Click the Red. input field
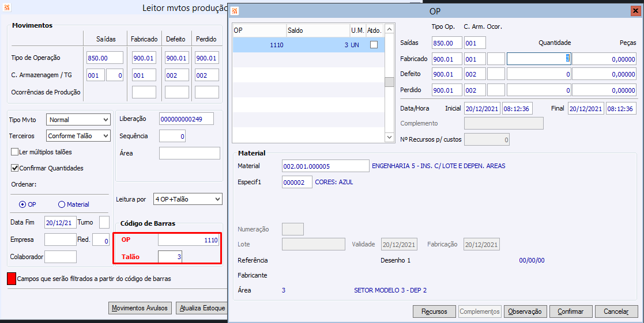The height and width of the screenshot is (323, 644). tap(101, 240)
